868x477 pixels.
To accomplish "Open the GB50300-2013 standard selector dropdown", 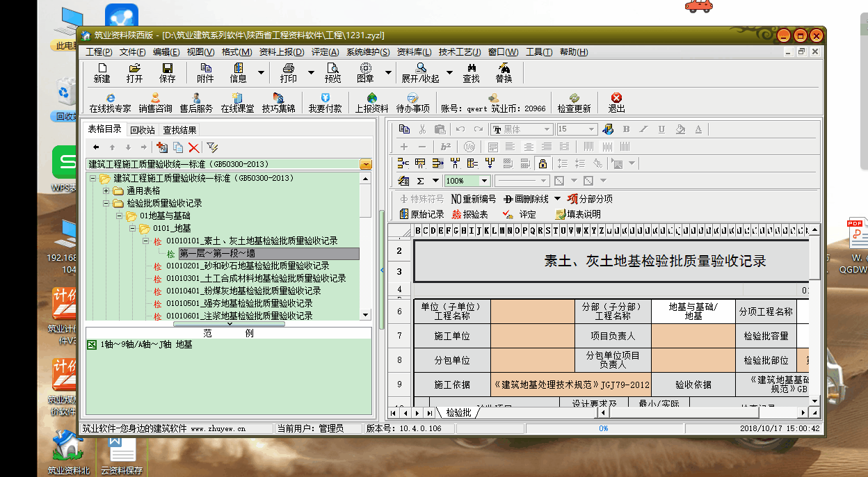I will [366, 164].
